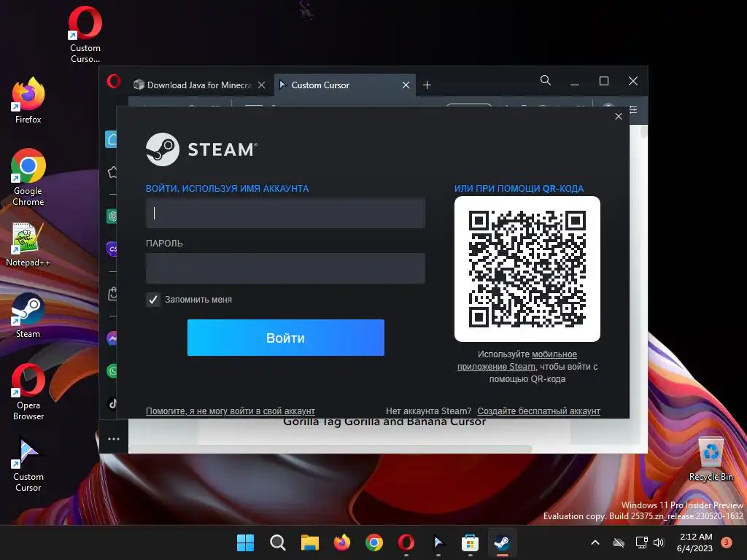This screenshot has height=560, width=747.
Task: Switch to Firefox on the taskbar
Action: click(341, 542)
